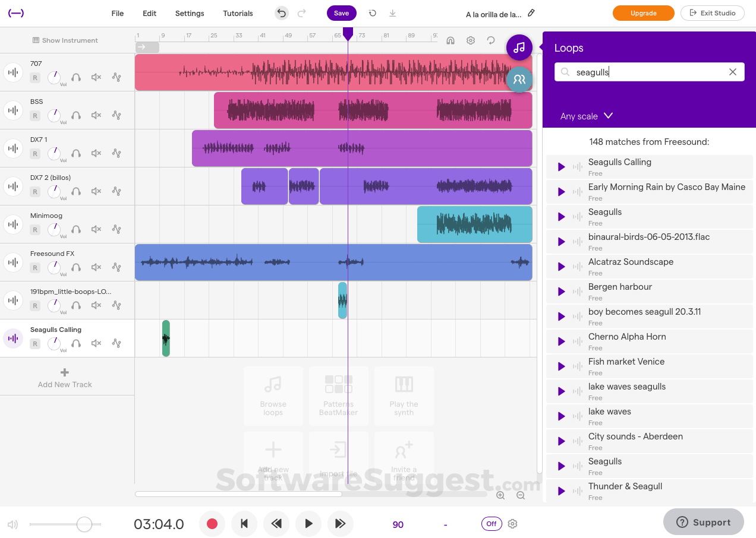756x538 pixels.
Task: Click the Upgrade button
Action: pos(643,12)
